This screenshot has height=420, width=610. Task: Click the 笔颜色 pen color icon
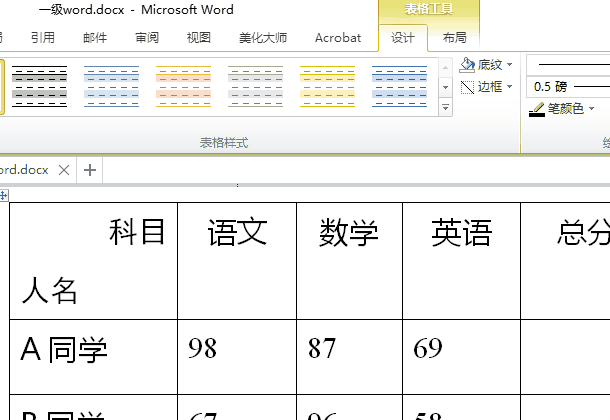tap(537, 109)
